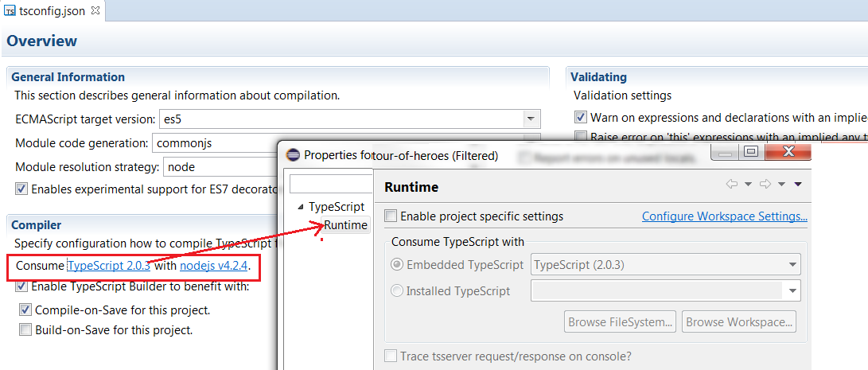The width and height of the screenshot is (868, 370).
Task: Click the Eclipse icon in Properties dialog title
Action: point(294,155)
